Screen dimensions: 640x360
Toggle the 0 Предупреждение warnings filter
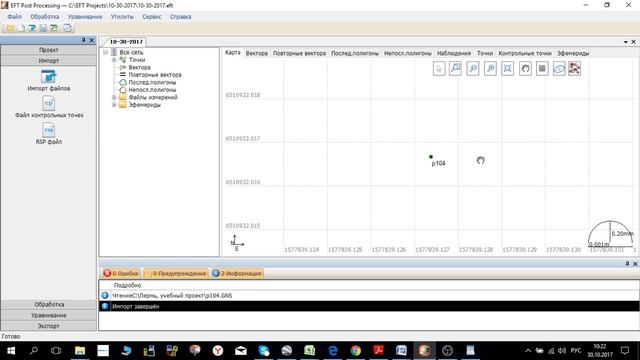pyautogui.click(x=176, y=273)
